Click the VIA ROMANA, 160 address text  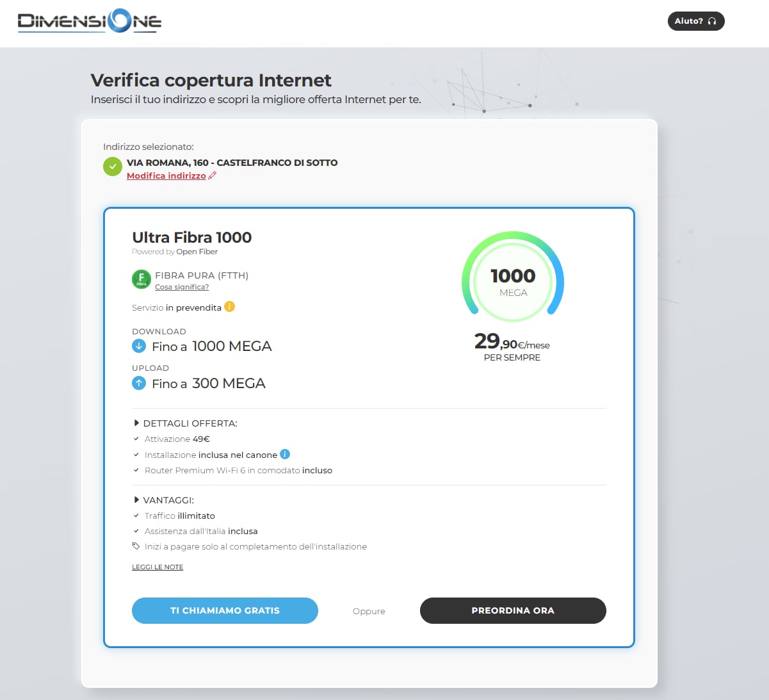pos(232,163)
